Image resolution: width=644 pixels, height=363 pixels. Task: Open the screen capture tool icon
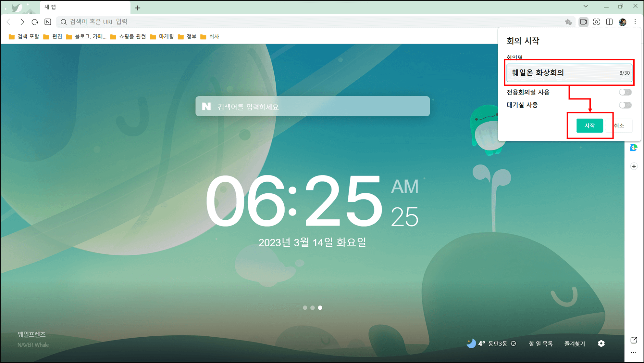(596, 22)
